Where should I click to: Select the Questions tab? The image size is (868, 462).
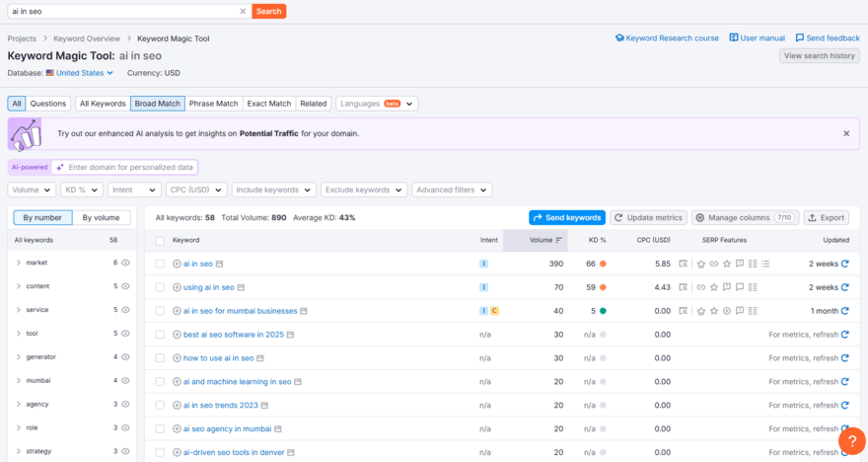click(47, 104)
